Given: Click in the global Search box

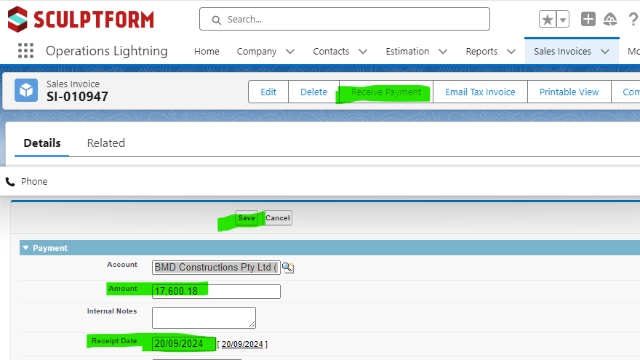Looking at the screenshot, I should [x=344, y=19].
